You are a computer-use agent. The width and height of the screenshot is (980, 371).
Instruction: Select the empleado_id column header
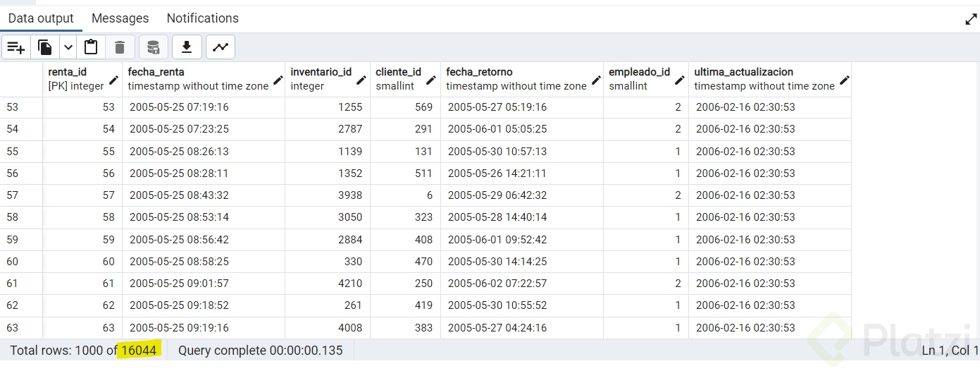click(639, 78)
